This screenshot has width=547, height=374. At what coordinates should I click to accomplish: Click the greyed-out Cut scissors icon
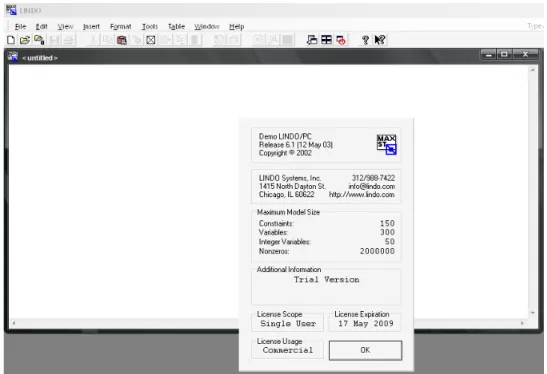click(x=93, y=40)
